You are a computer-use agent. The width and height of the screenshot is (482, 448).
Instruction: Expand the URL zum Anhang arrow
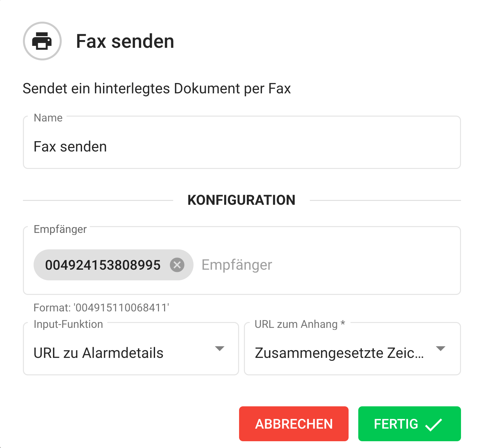click(440, 349)
